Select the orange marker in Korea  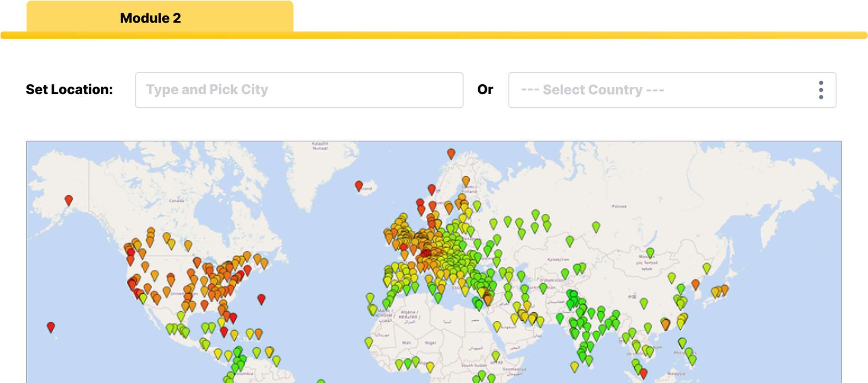(x=695, y=284)
